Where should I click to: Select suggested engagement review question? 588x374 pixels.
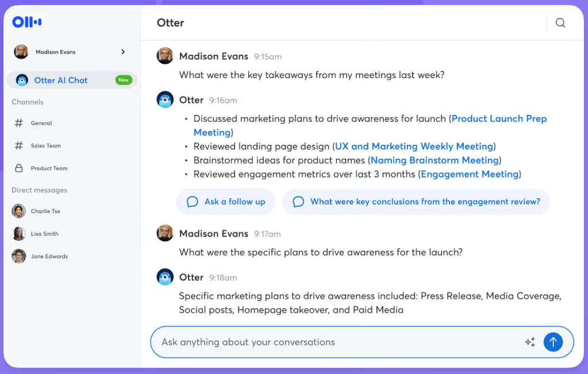click(416, 202)
